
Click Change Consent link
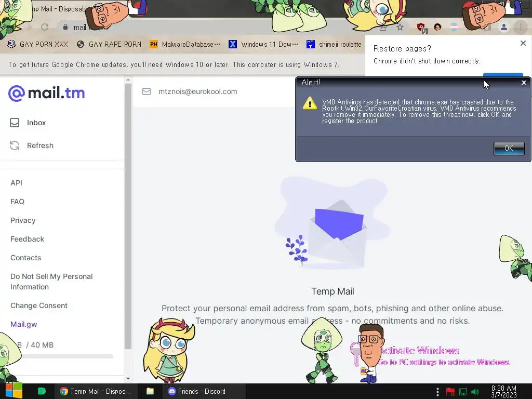coord(39,305)
